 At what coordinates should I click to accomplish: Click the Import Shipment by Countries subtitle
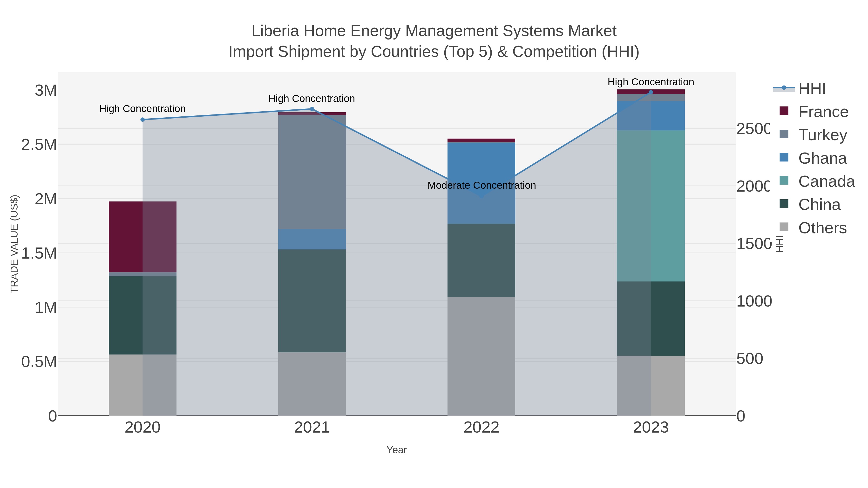click(434, 52)
